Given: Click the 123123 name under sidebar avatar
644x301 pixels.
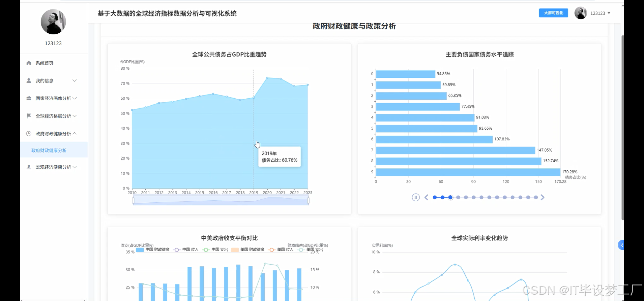Looking at the screenshot, I should click(53, 43).
